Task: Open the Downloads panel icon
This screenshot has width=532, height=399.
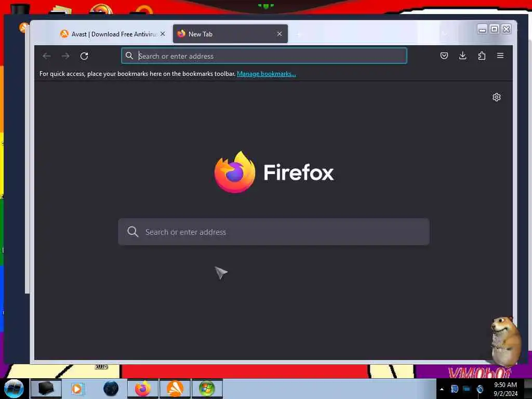Action: (462, 56)
